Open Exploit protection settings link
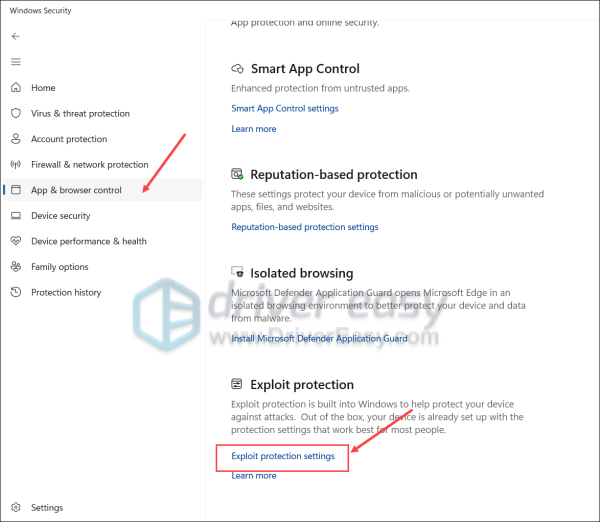Image resolution: width=600 pixels, height=522 pixels. [283, 456]
